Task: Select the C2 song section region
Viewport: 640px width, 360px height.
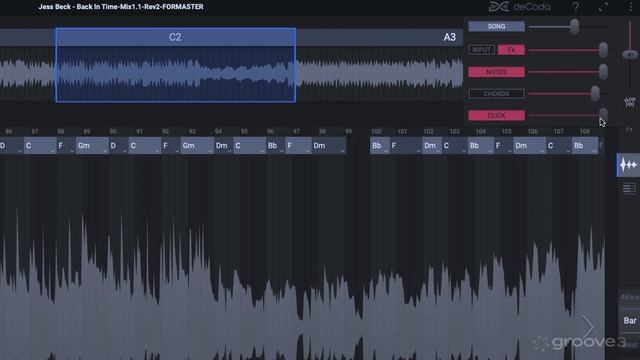Action: (176, 37)
